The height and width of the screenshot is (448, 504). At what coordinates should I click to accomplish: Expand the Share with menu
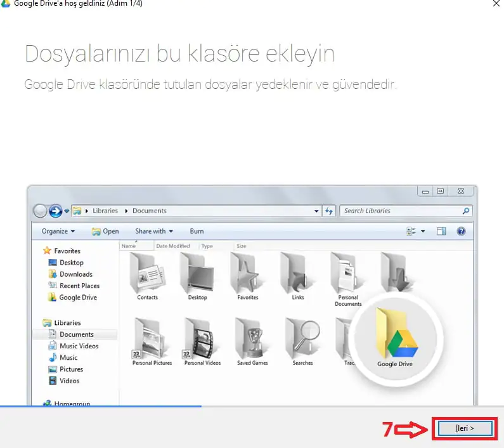(154, 231)
